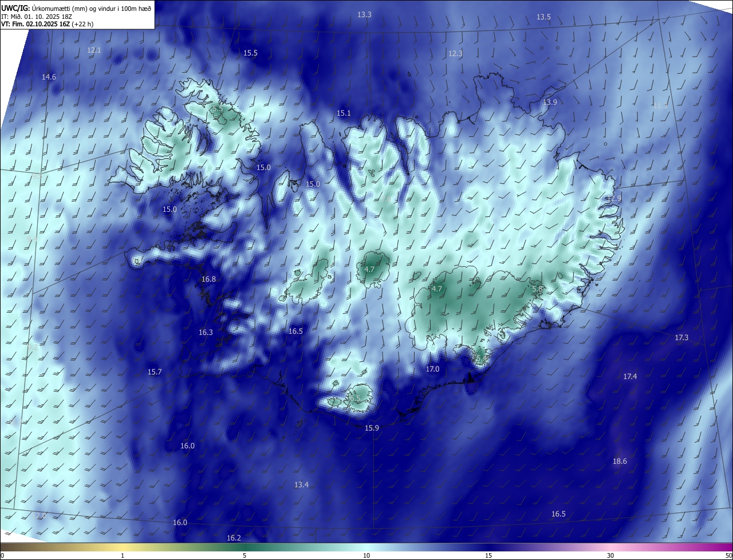Click the color scale tick label "30"

point(610,555)
